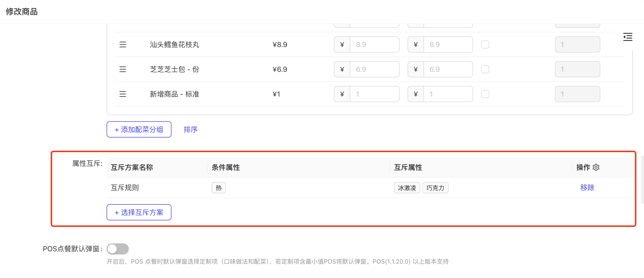This screenshot has width=644, height=278.
Task: Click the ¥8.9 original price text
Action: (280, 44)
